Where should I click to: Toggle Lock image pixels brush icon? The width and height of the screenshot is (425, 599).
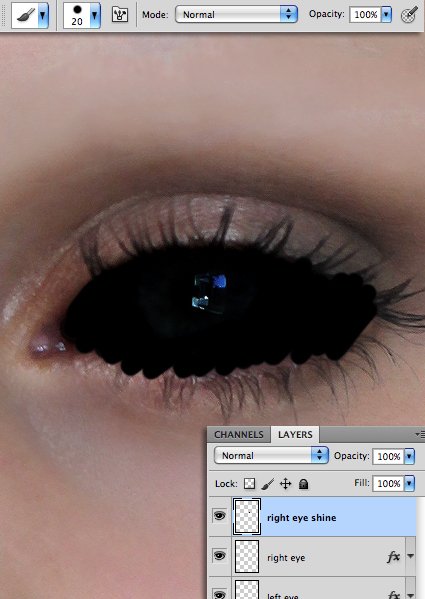[268, 484]
